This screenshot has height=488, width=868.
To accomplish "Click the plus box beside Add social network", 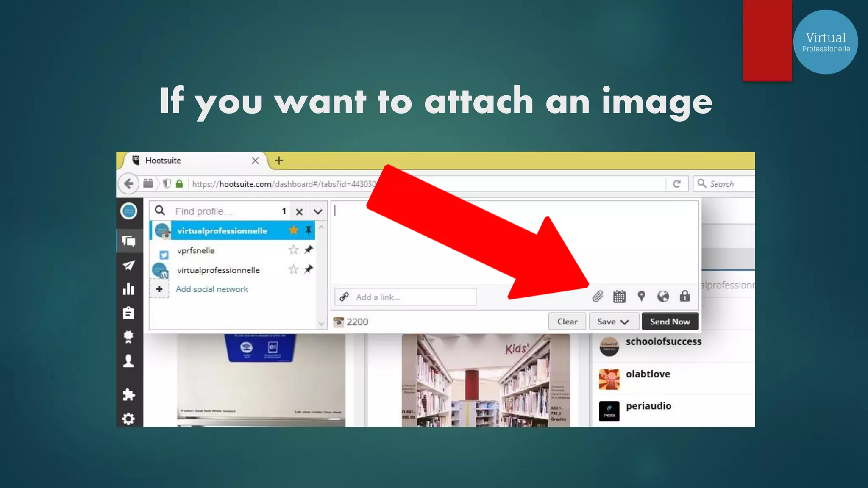I will click(159, 289).
